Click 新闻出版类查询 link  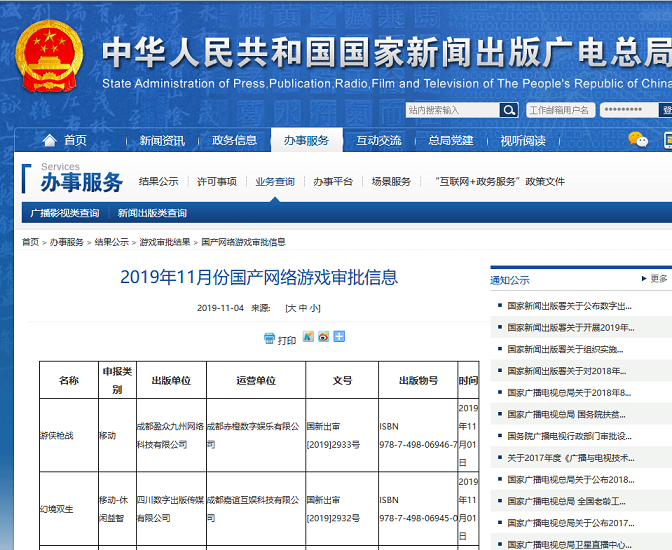tap(152, 213)
